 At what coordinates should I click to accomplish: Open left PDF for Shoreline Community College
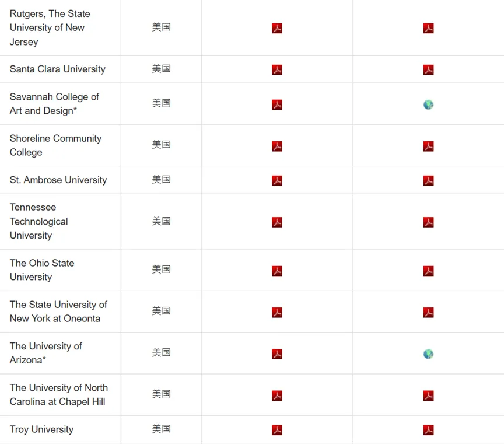(x=277, y=146)
